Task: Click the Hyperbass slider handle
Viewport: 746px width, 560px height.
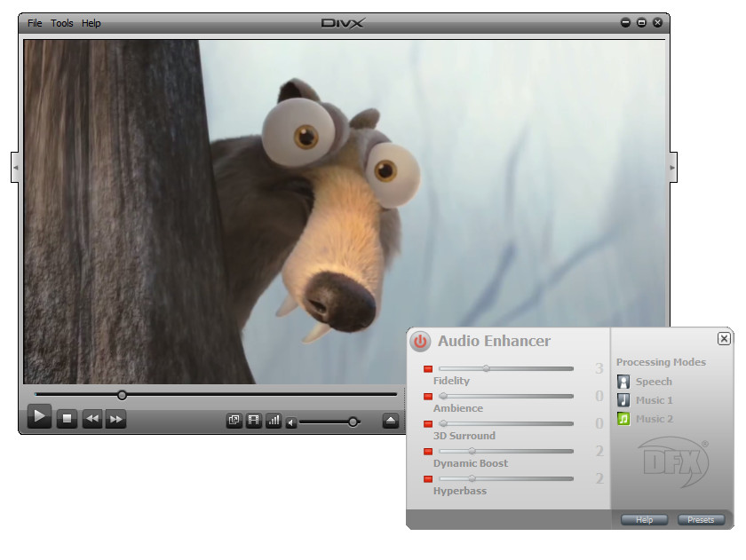Action: (x=472, y=478)
